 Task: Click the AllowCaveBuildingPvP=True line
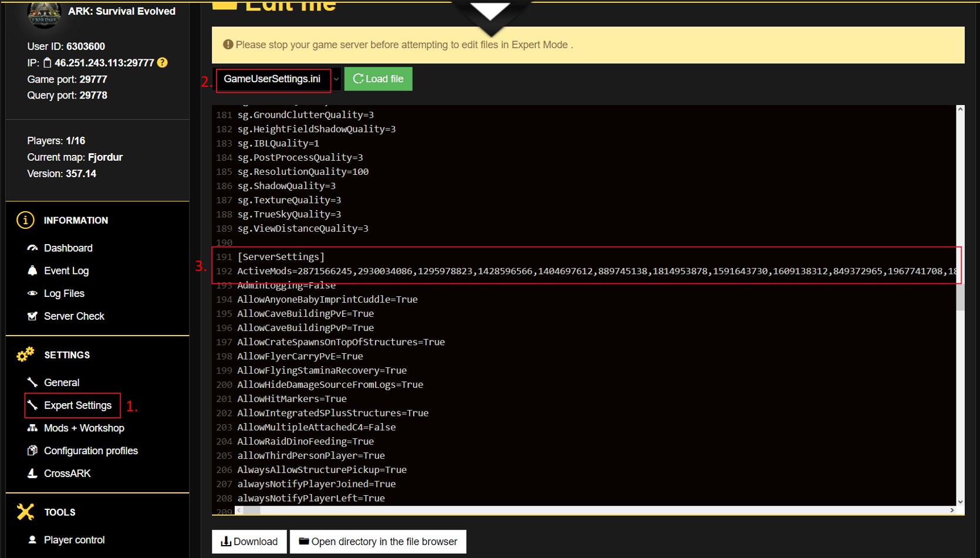click(306, 328)
